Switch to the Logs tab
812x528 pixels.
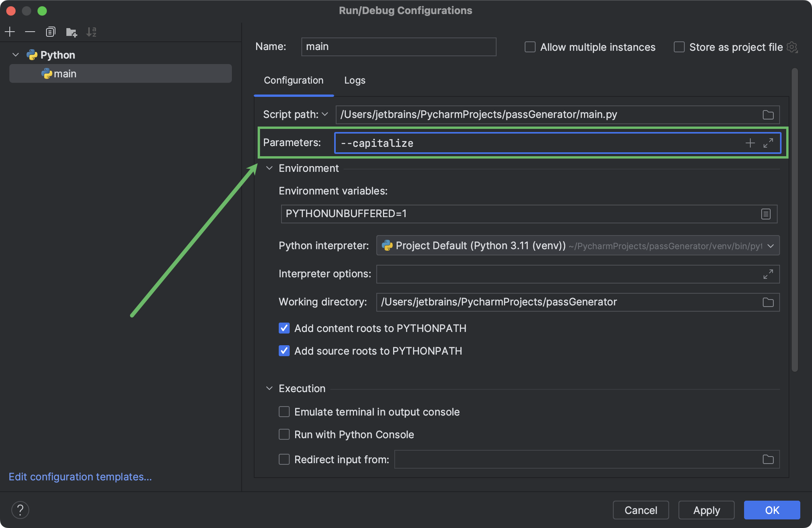(x=354, y=80)
